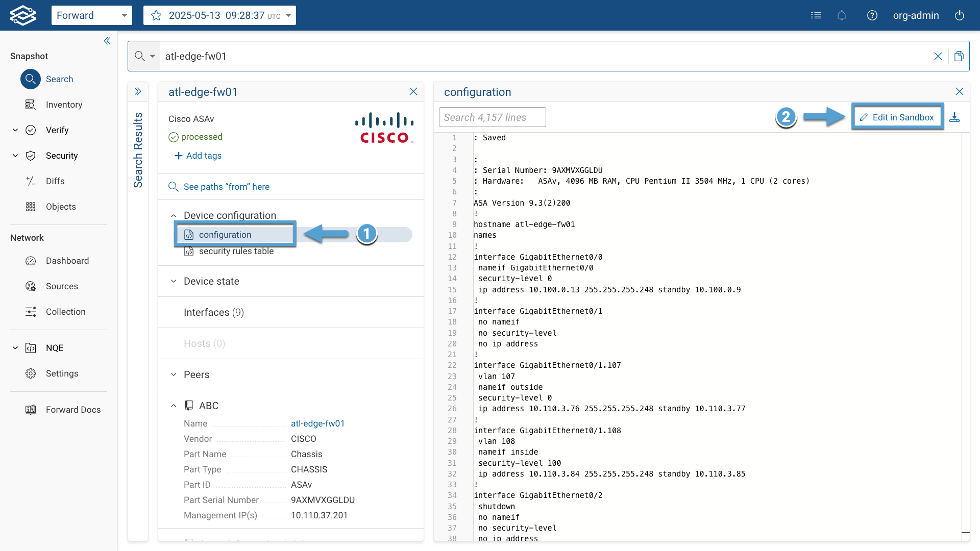This screenshot has height=551, width=980.
Task: Open the NQE sidebar item
Action: click(x=55, y=348)
